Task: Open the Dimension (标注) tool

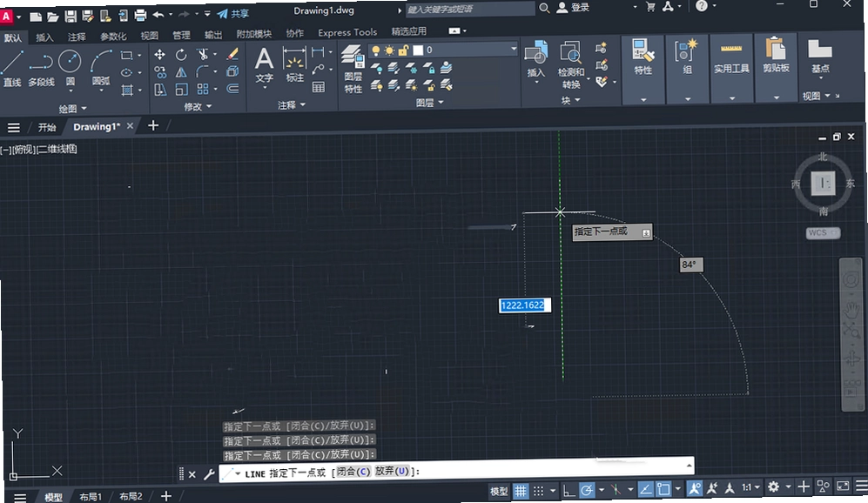Action: coord(294,64)
